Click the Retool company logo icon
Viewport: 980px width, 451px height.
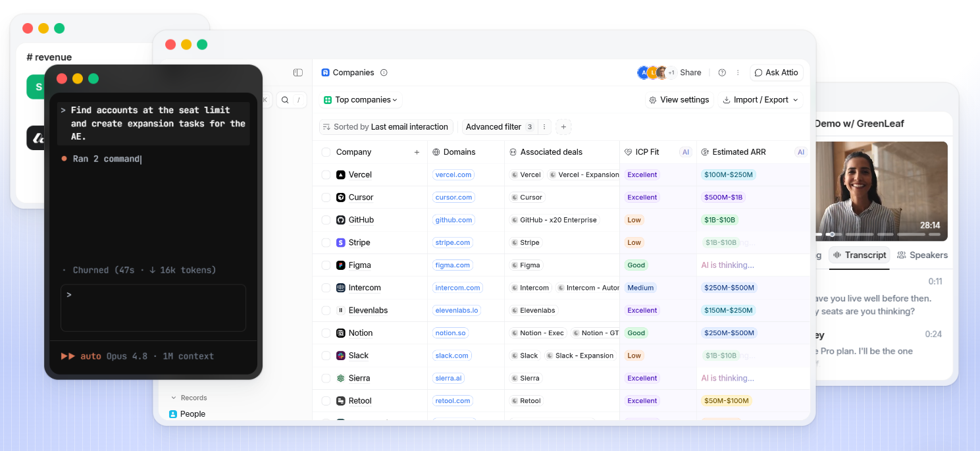coord(341,401)
